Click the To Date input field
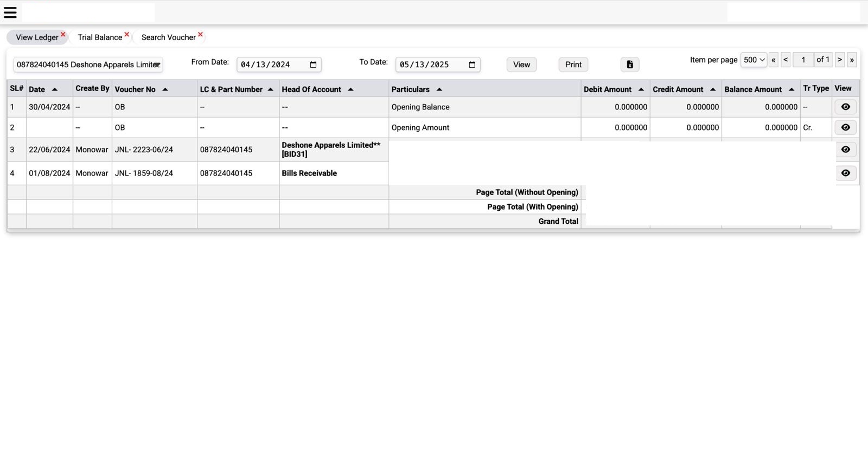The width and height of the screenshot is (868, 452). point(438,64)
